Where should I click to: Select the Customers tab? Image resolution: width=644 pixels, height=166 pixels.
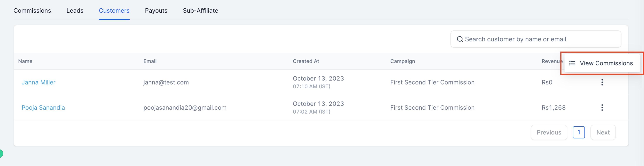(x=114, y=11)
